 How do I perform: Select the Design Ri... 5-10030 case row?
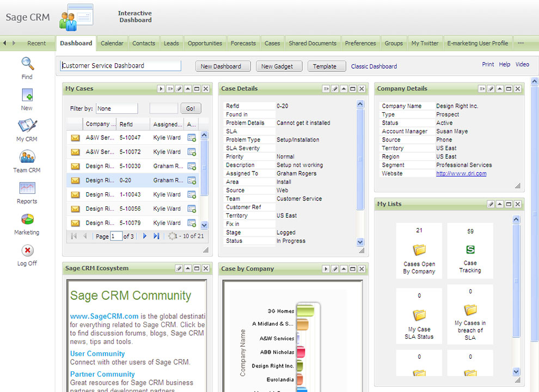pos(133,166)
